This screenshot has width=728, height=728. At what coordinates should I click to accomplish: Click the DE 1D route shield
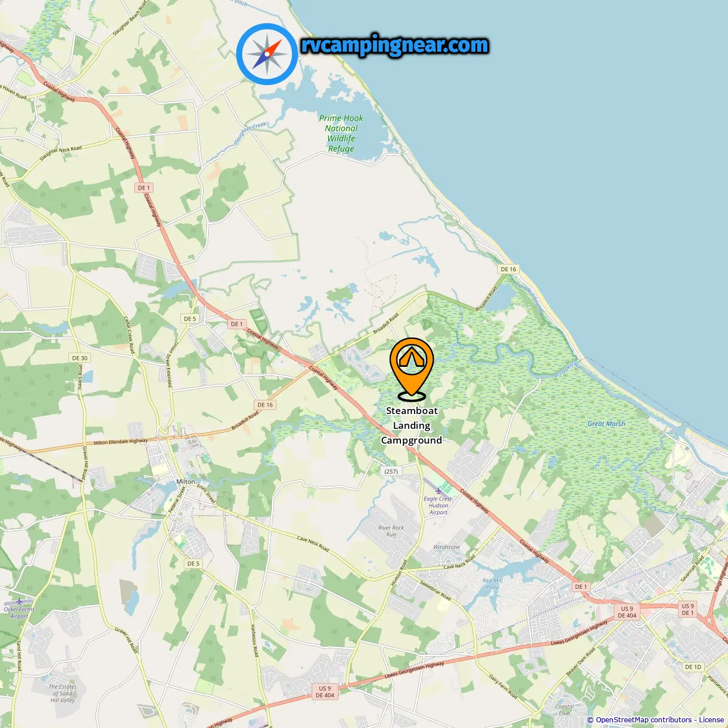(693, 667)
